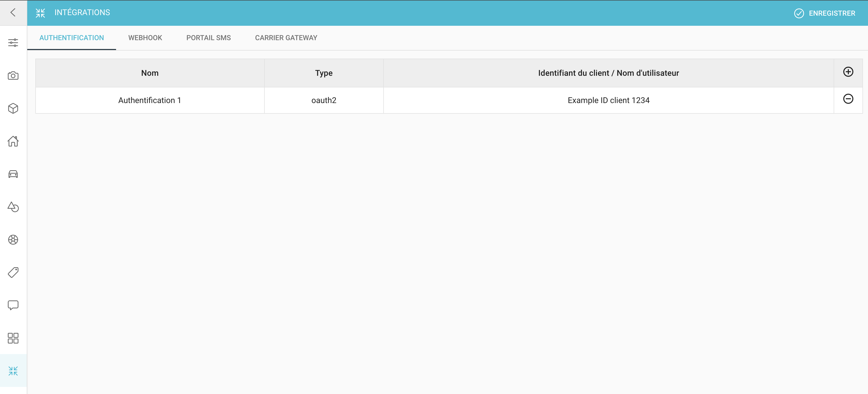The image size is (868, 394).
Task: Open the cube package sidebar icon
Action: point(13,108)
